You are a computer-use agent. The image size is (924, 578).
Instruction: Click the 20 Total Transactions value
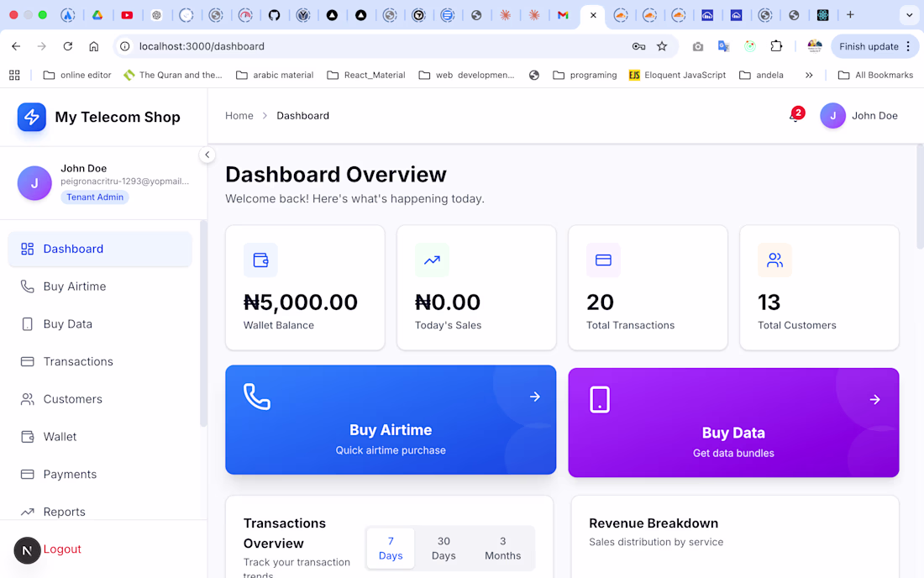600,302
